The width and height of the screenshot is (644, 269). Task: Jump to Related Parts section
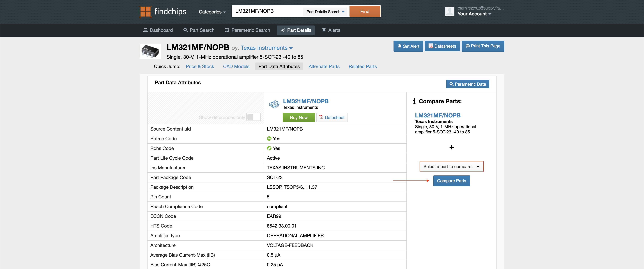pos(362,66)
